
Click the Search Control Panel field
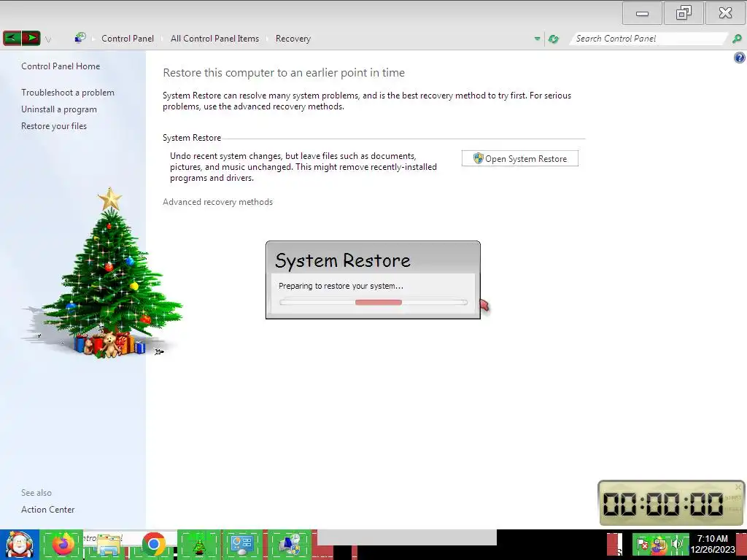pos(649,39)
